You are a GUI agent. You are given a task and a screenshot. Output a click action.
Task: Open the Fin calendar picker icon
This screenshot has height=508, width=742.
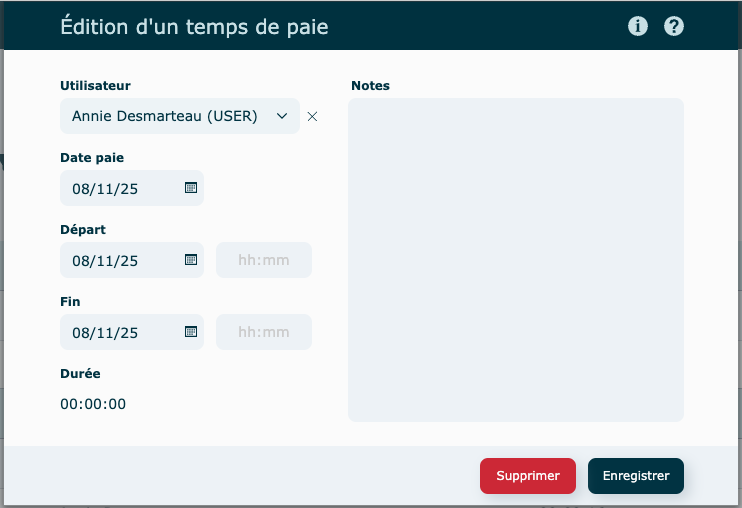point(191,332)
